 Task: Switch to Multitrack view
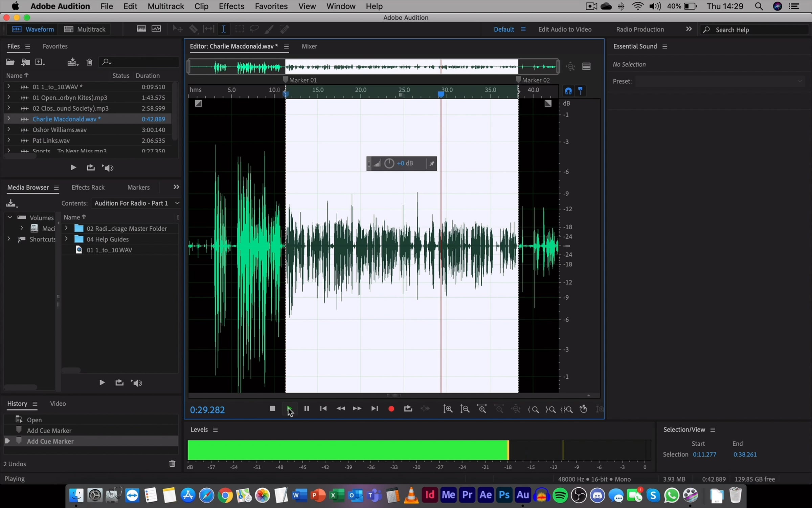tap(85, 29)
